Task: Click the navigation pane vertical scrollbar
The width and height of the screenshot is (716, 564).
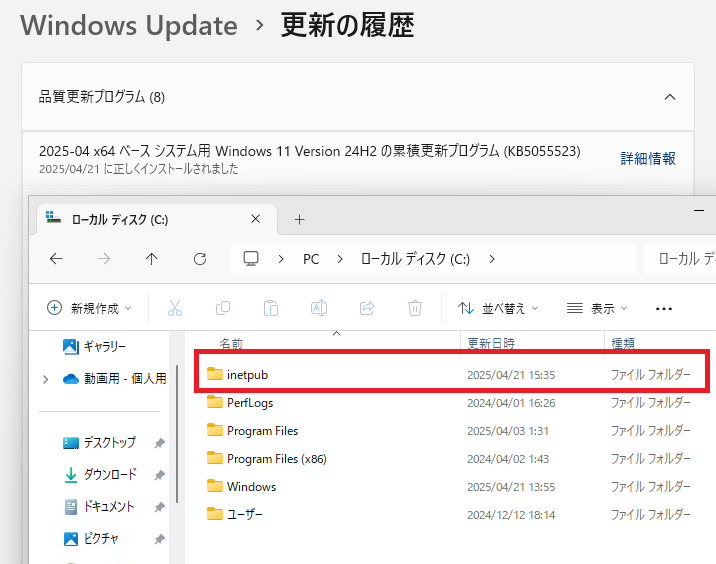Action: click(x=177, y=434)
